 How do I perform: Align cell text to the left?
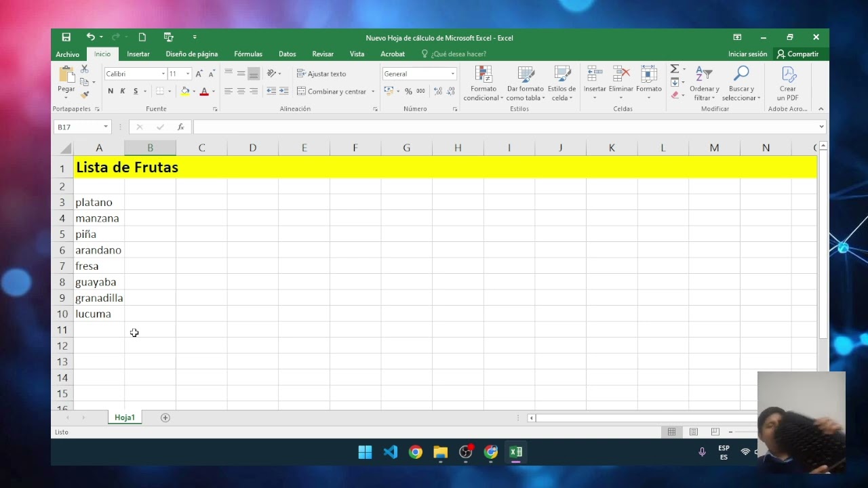(229, 91)
